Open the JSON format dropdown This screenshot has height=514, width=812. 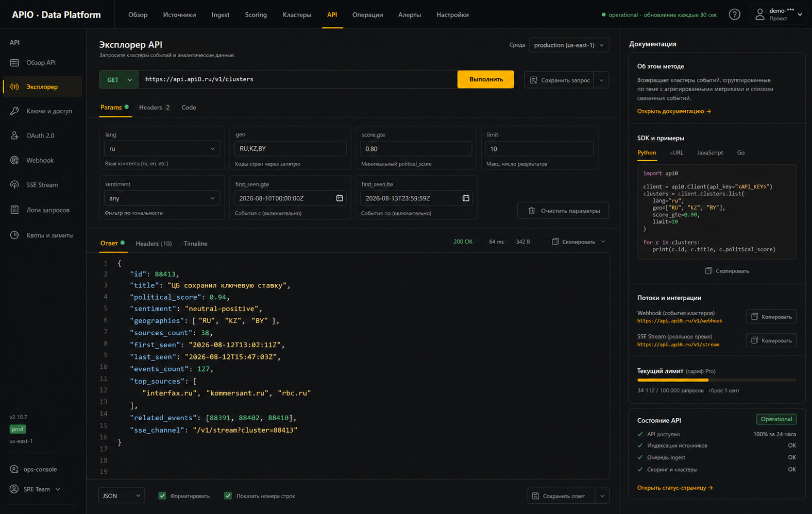pos(122,496)
